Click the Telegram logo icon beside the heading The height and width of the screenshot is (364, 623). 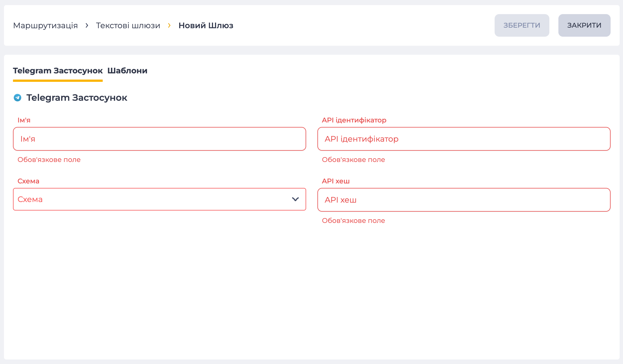[17, 98]
